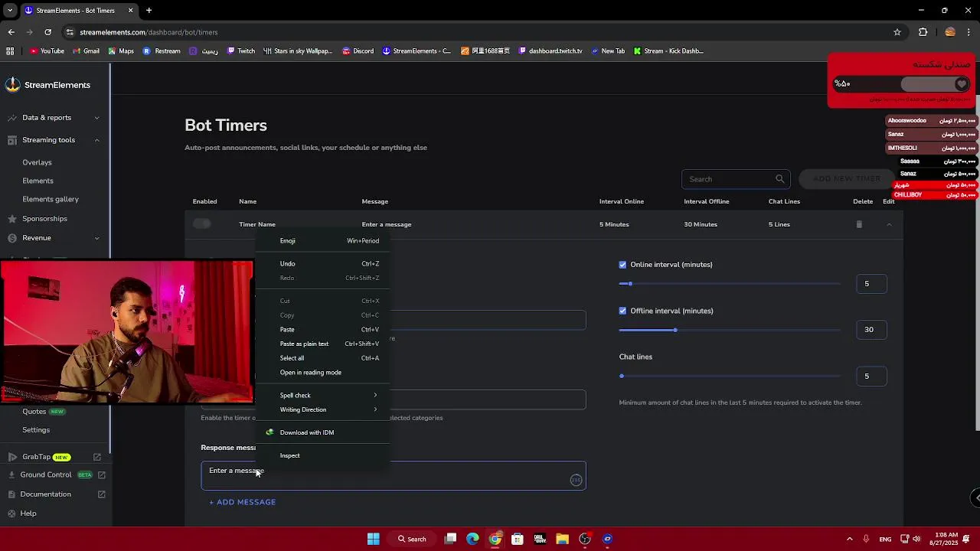Click Inspect in the context menu
This screenshot has height=551, width=980.
pos(322,455)
